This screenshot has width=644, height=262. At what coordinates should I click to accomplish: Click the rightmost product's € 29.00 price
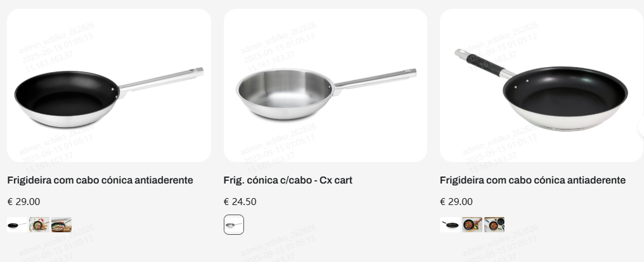[456, 202]
